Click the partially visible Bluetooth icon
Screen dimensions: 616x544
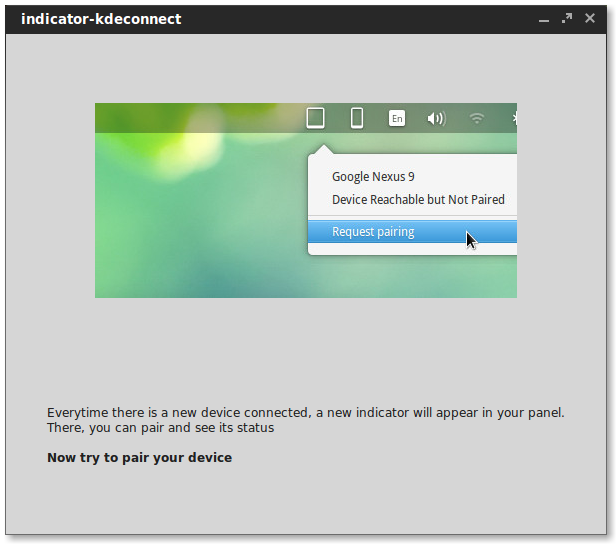coord(513,119)
